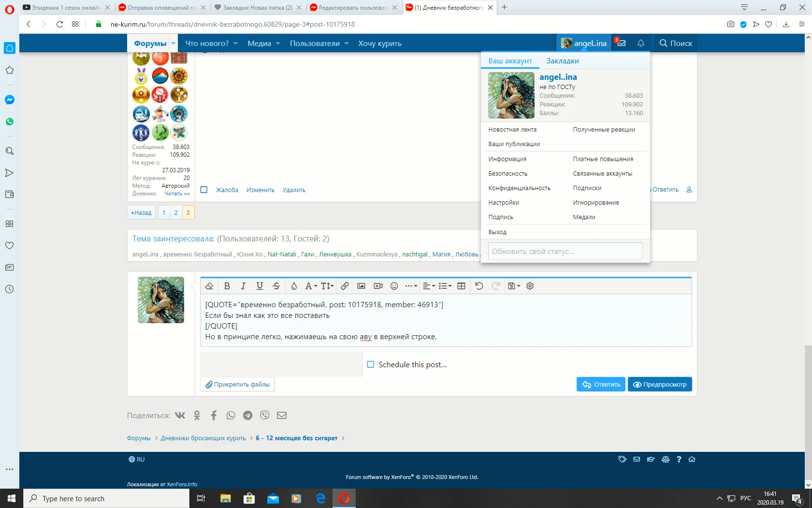Open Игнорирование in the account menu

tap(596, 203)
